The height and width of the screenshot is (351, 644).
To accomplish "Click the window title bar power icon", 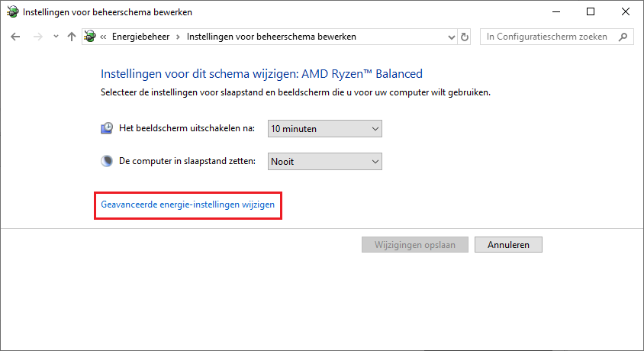I will click(x=13, y=12).
